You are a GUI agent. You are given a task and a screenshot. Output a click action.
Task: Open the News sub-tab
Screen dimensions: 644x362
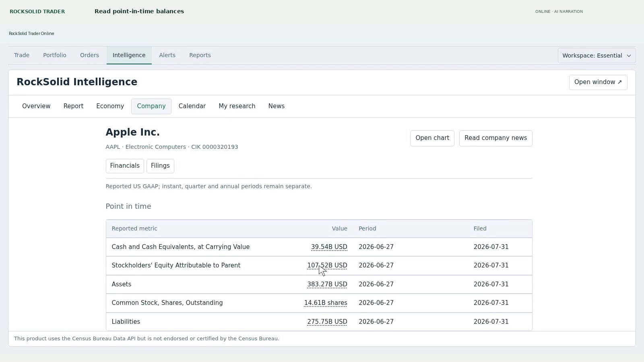276,106
